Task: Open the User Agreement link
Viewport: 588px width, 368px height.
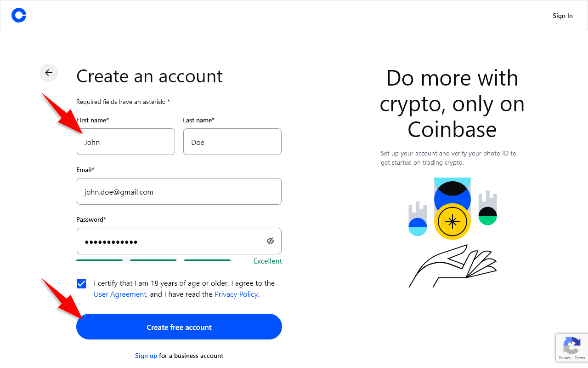Action: click(x=120, y=294)
